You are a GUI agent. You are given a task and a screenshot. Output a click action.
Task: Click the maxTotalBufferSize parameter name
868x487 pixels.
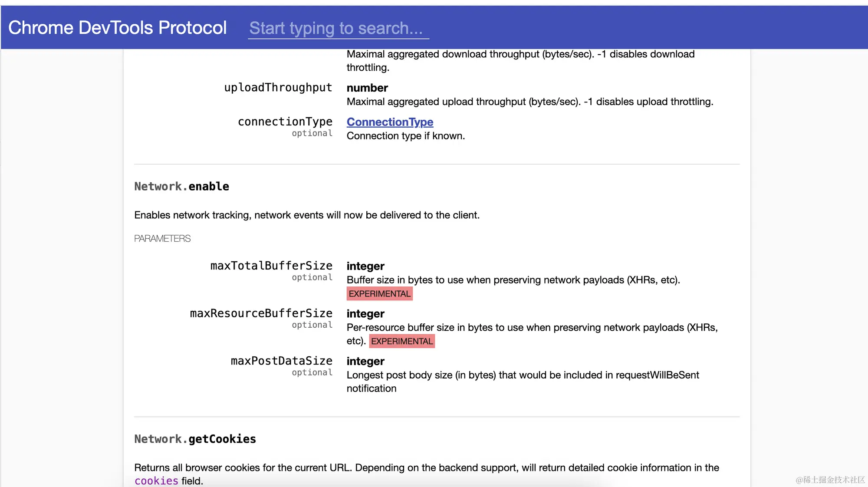pos(271,266)
